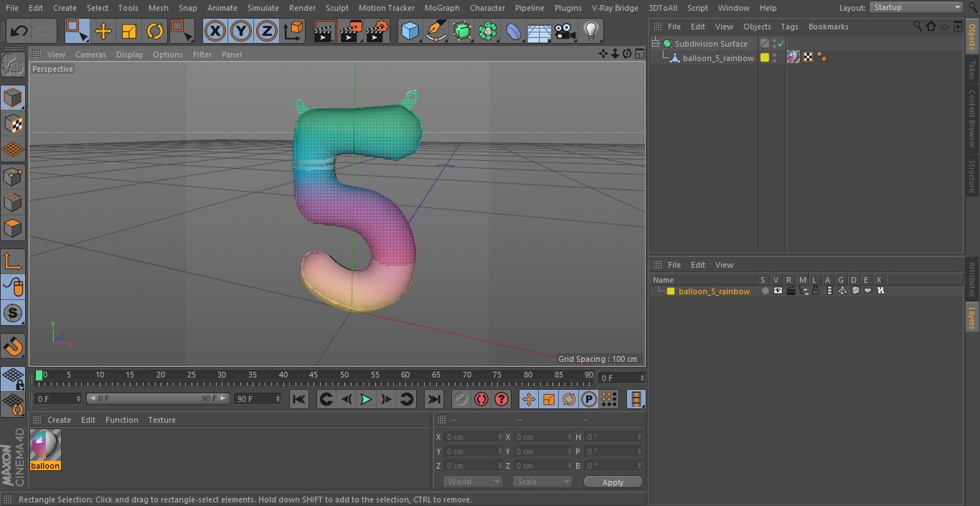Select the Live Selection tool
The image size is (980, 506).
[77, 31]
